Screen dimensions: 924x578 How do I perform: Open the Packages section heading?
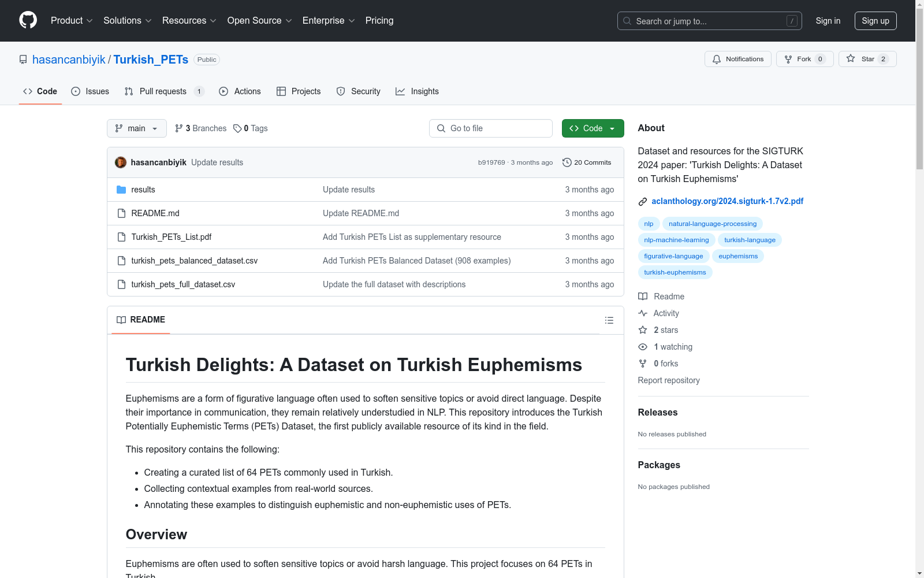pyautogui.click(x=659, y=465)
